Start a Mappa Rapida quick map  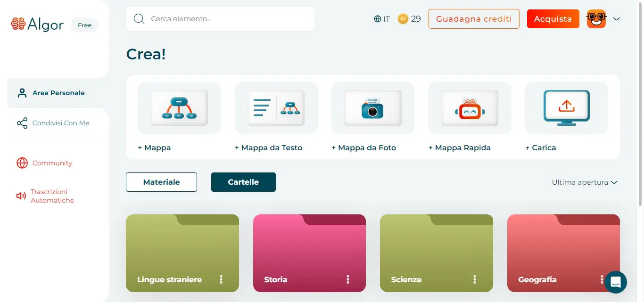(469, 107)
